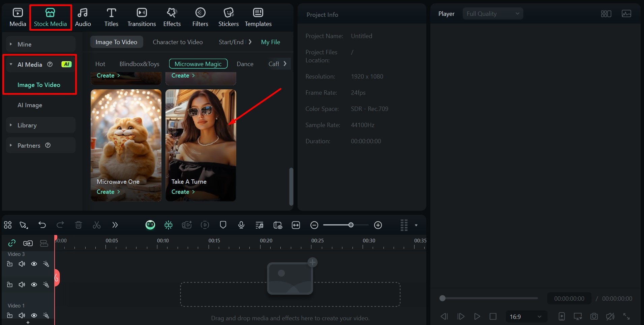Viewport: 644px width, 325px height.
Task: Open the Player compare view icon
Action: pyautogui.click(x=606, y=14)
